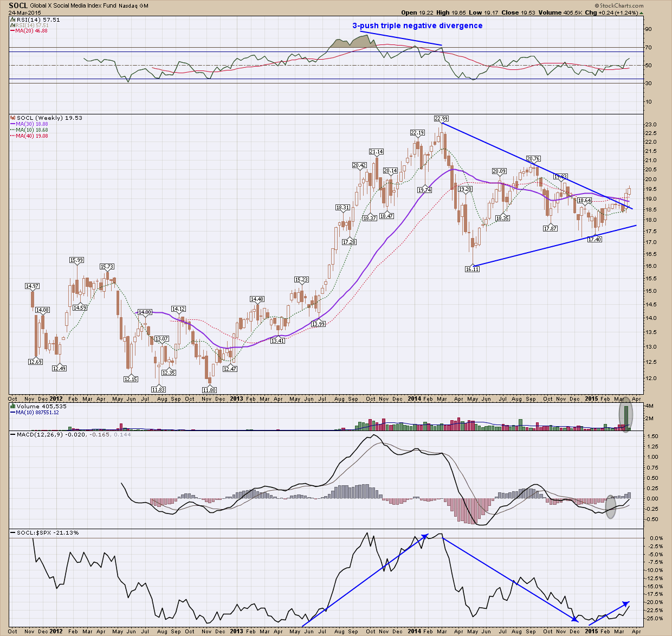Click the 17.87 price label
672x636 pixels.
[x=550, y=228]
